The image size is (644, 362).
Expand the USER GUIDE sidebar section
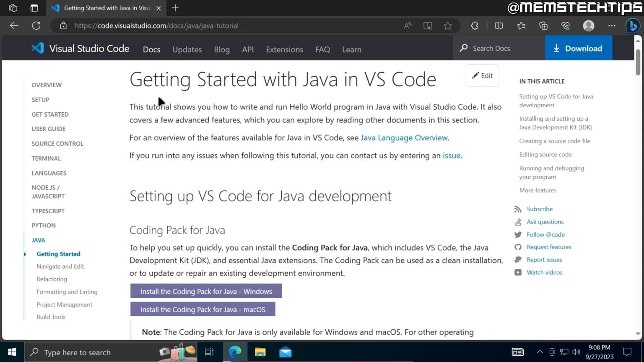pos(48,129)
